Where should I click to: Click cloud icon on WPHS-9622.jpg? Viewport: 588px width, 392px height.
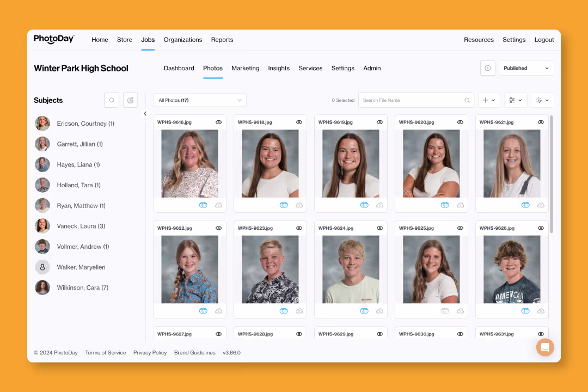pyautogui.click(x=219, y=310)
